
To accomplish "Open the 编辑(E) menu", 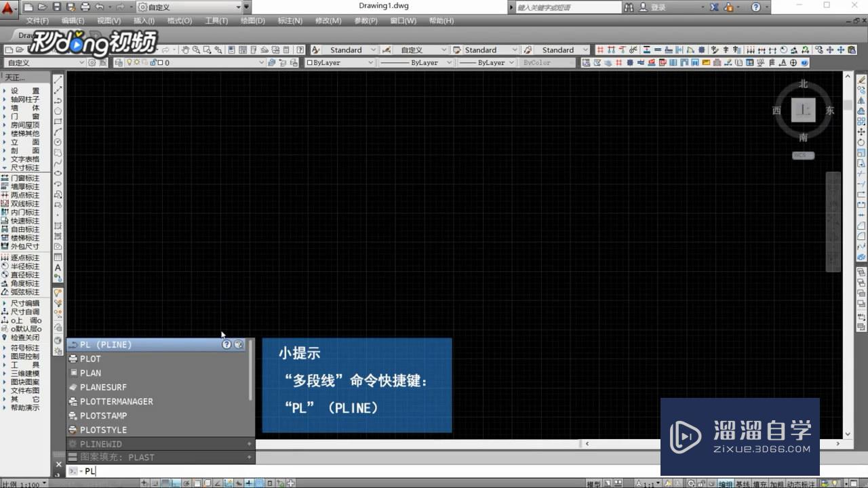I will (x=73, y=20).
